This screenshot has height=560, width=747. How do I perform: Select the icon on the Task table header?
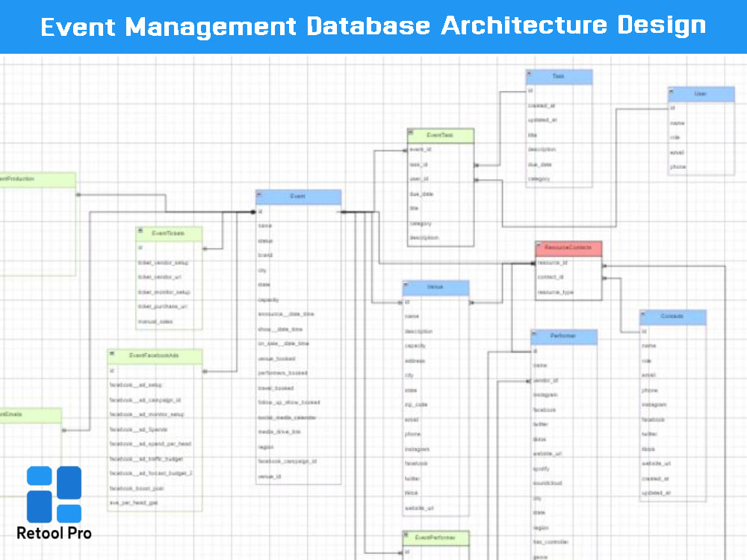tap(530, 76)
